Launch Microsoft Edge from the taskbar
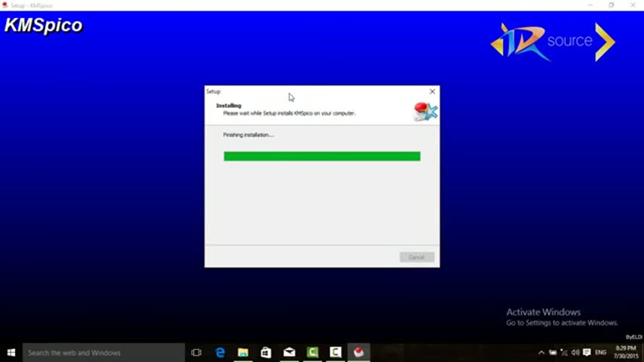Screen dimensions: 644x362 click(220, 352)
